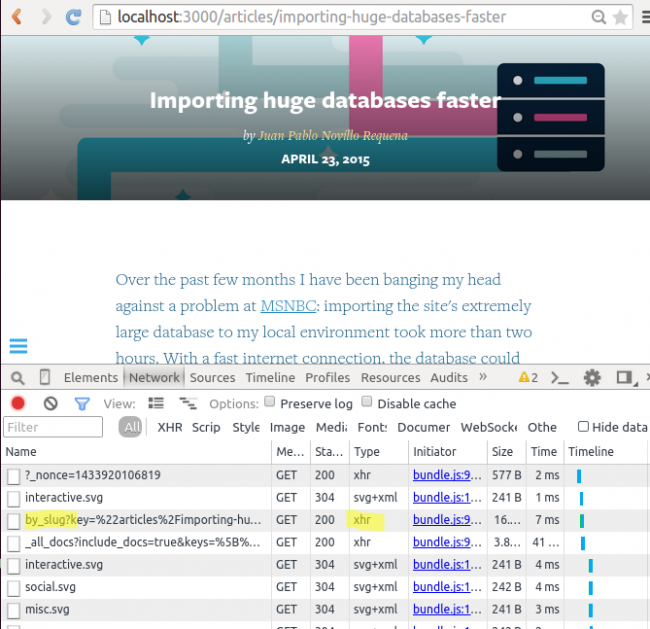
Task: Click the red record network log button
Action: [17, 404]
